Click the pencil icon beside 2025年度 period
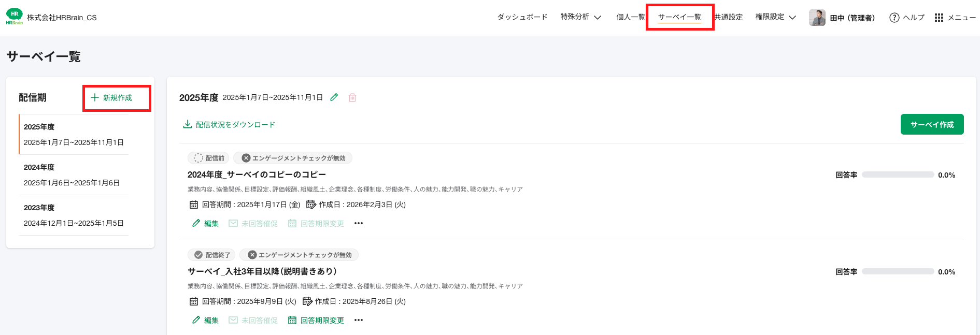Image resolution: width=980 pixels, height=335 pixels. pyautogui.click(x=334, y=97)
